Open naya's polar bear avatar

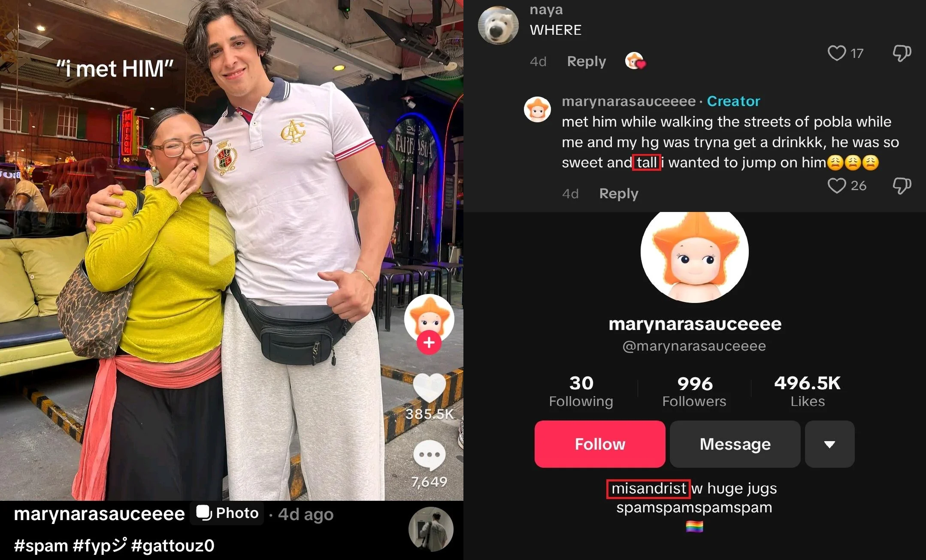pos(498,25)
